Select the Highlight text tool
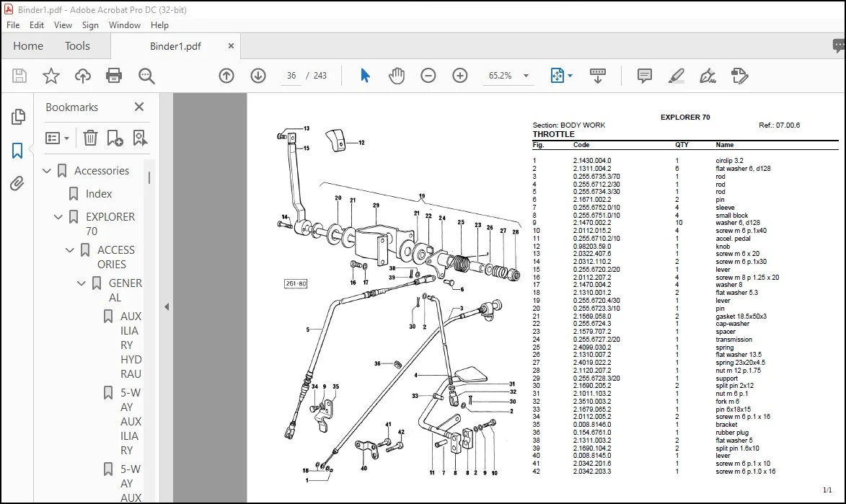The image size is (846, 504). tap(676, 76)
